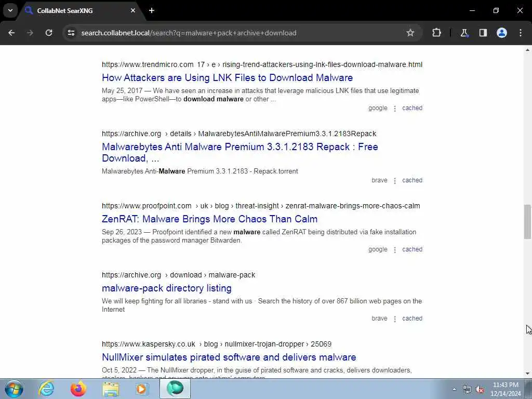The height and width of the screenshot is (399, 532).
Task: Click the trendmicro snippet dated May 25, 2017
Action: pyautogui.click(x=260, y=95)
